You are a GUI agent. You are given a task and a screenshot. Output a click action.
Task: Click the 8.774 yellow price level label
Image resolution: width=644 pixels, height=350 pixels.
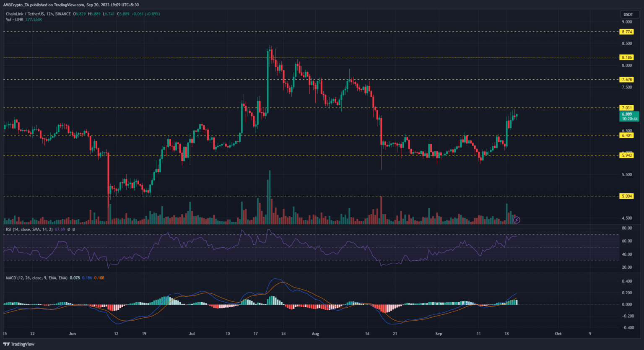[627, 32]
